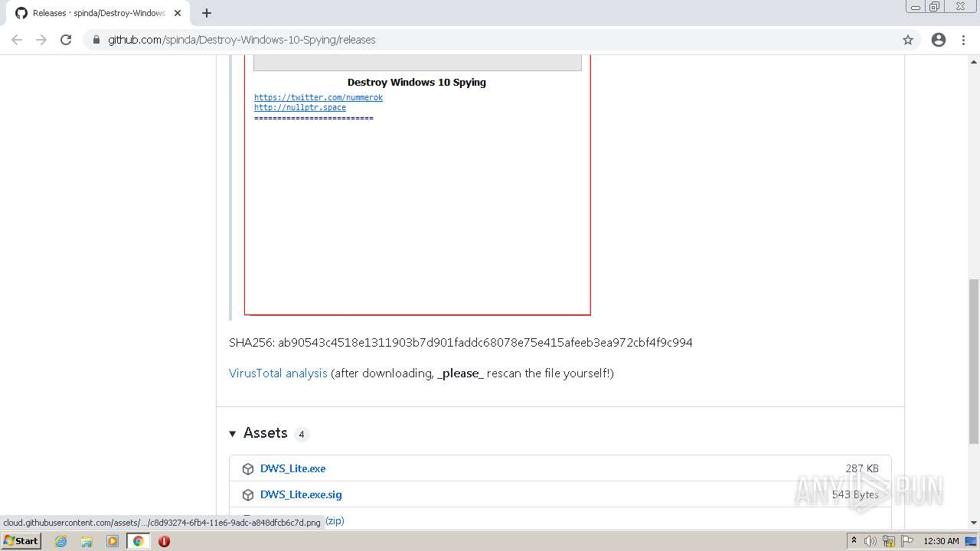Open the Chrome profile avatar menu
The image size is (980, 551).
[x=939, y=40]
